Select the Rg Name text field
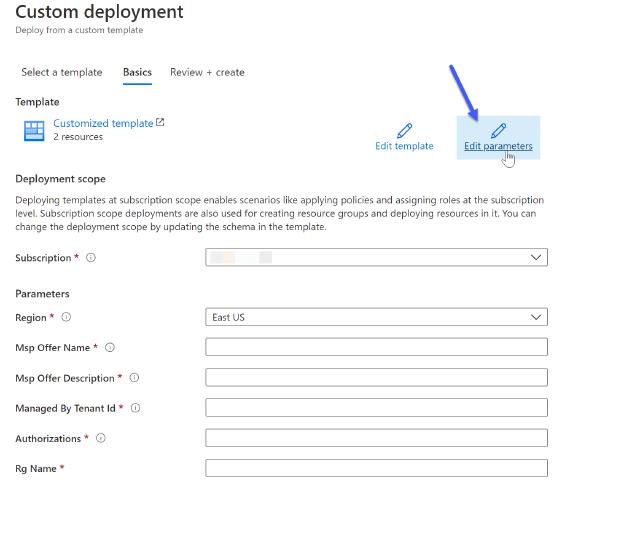 pos(376,467)
